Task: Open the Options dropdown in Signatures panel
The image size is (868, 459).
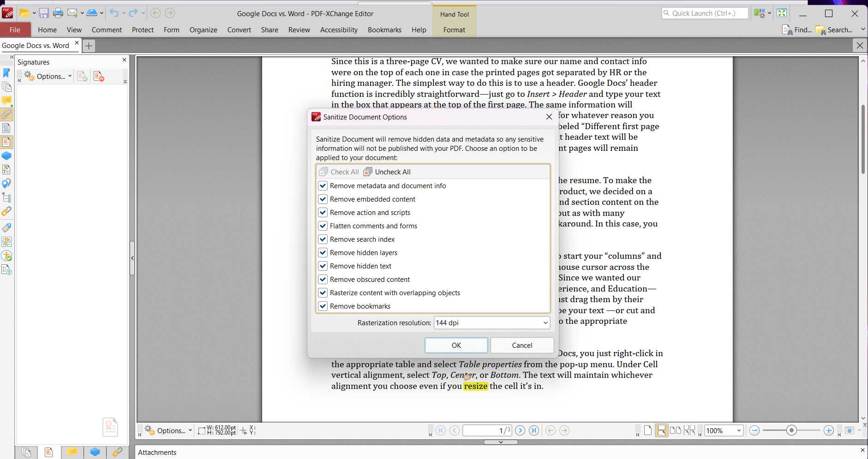Action: 51,76
